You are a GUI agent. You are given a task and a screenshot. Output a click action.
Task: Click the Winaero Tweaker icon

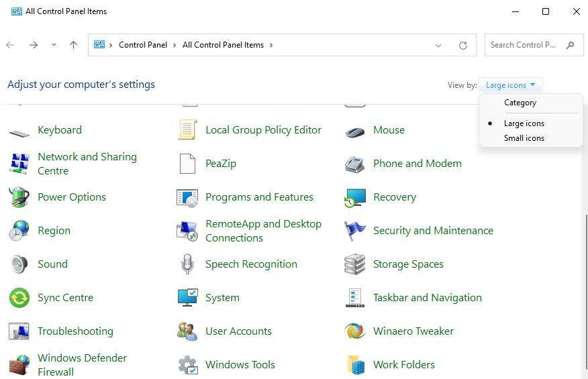coord(355,331)
